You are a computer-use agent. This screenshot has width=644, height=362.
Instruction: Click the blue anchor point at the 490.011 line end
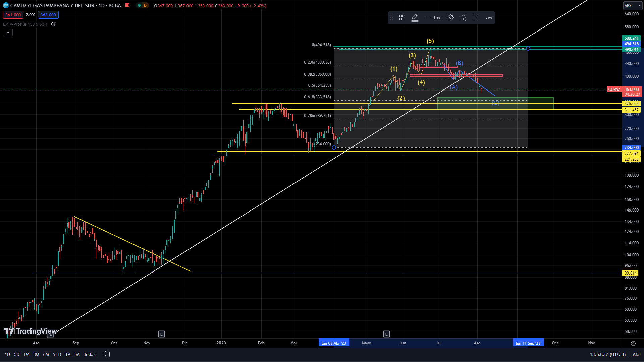click(528, 49)
